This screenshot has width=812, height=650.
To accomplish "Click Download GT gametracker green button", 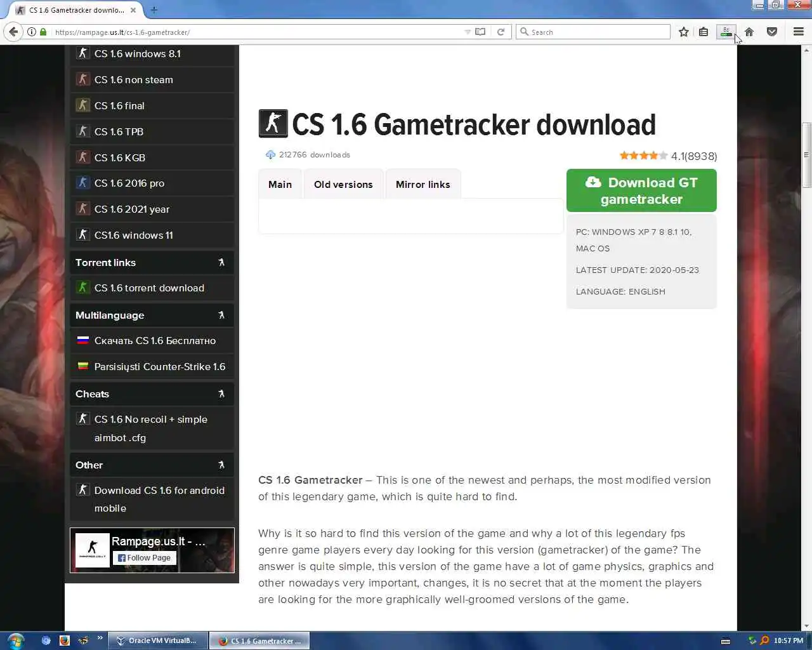I will pos(641,190).
